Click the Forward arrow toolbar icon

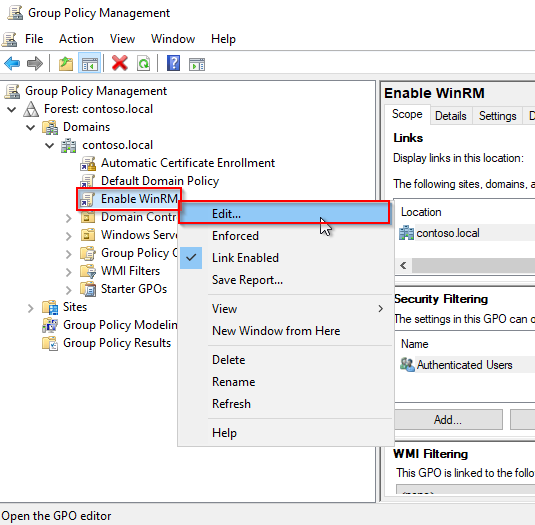(35, 64)
